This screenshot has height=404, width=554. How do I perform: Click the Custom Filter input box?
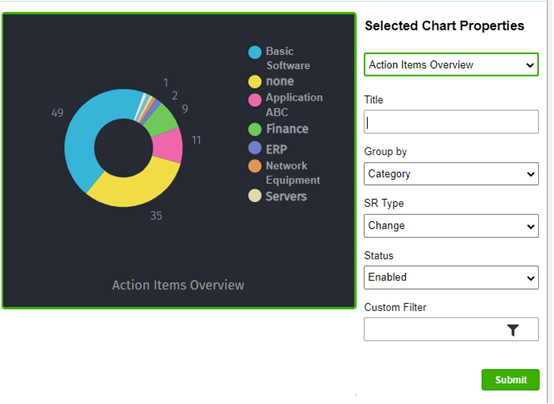click(x=451, y=329)
